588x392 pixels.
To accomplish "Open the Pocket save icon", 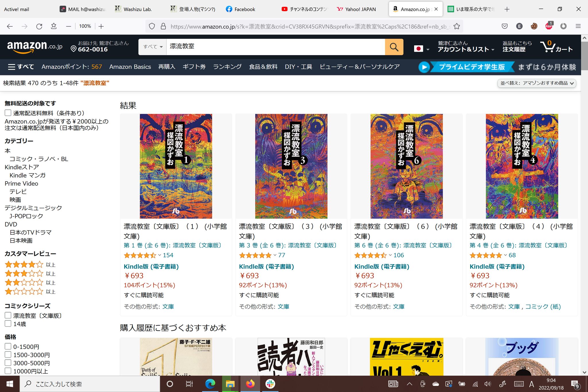I will (504, 26).
